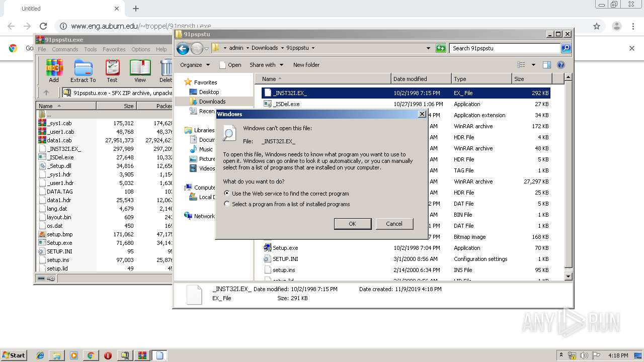The height and width of the screenshot is (362, 644).
Task: Click OK in Windows dialog
Action: (x=353, y=224)
